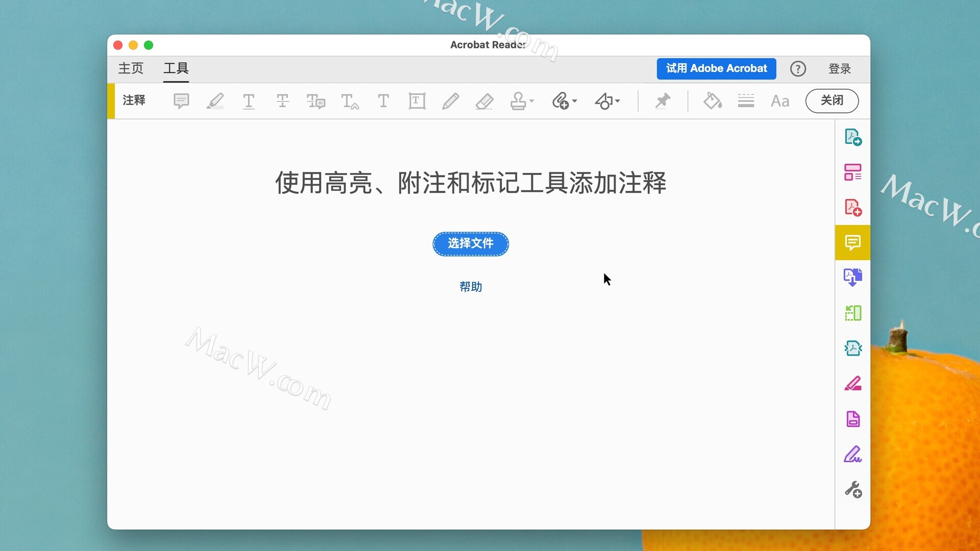The width and height of the screenshot is (980, 551).
Task: Toggle the keep tool selected pin
Action: 663,101
